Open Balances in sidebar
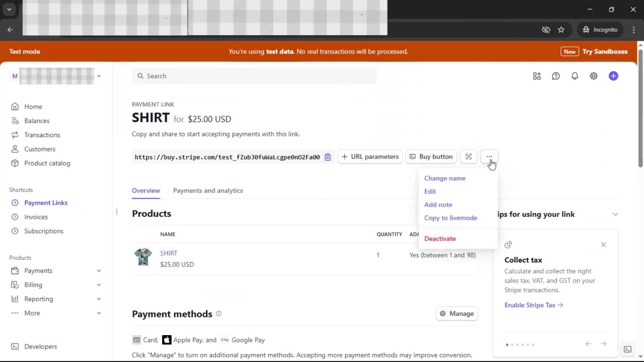This screenshot has width=644, height=362. click(x=37, y=121)
